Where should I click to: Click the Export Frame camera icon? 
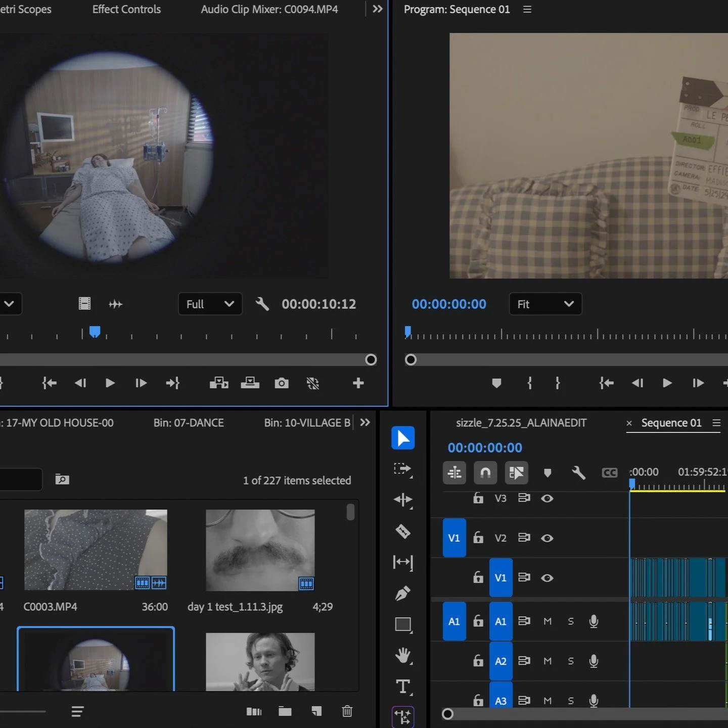point(282,383)
